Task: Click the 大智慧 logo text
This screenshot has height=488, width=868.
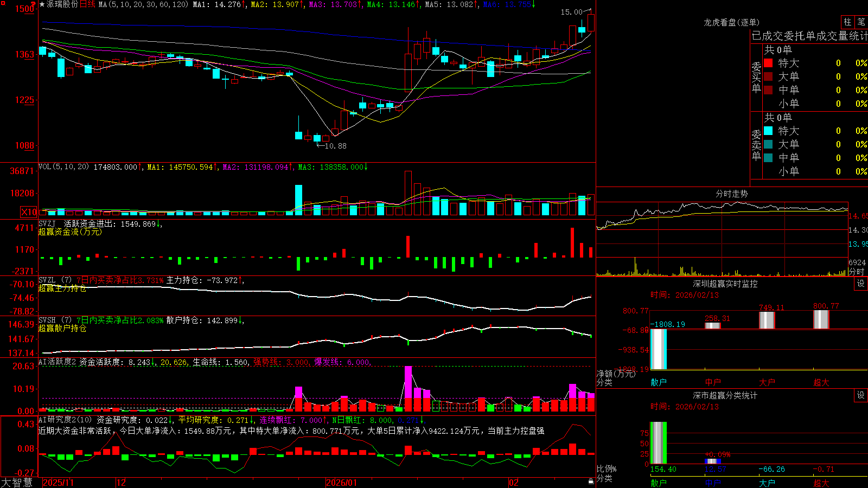Action: pyautogui.click(x=17, y=483)
